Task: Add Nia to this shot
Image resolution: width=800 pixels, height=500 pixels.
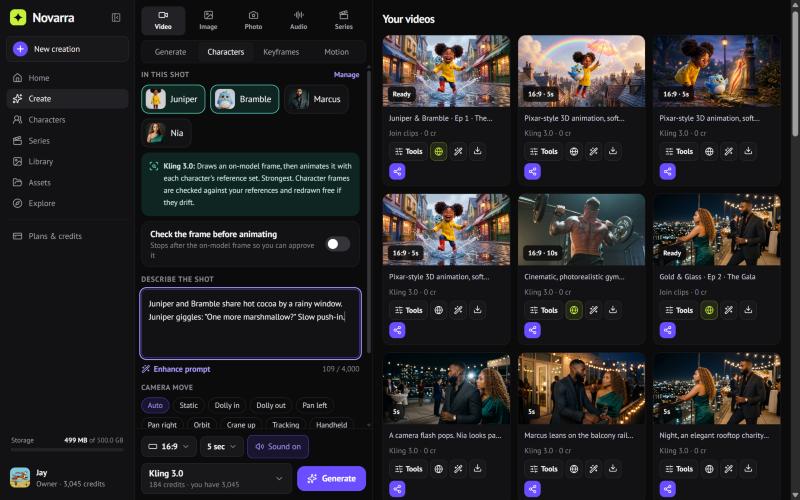Action: coord(166,133)
